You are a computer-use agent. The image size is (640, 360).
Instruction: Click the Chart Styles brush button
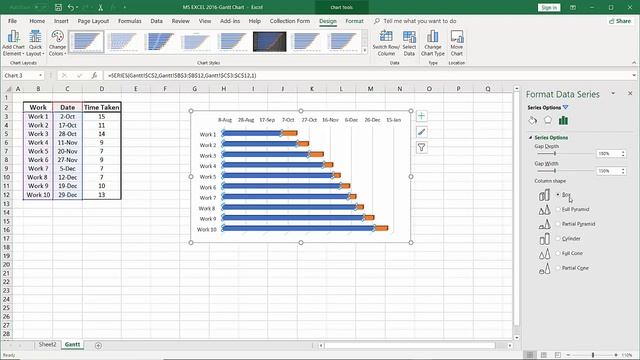point(422,132)
